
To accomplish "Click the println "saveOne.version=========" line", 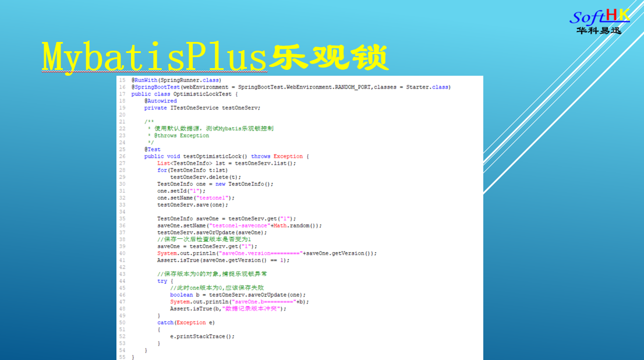I will 267,253.
